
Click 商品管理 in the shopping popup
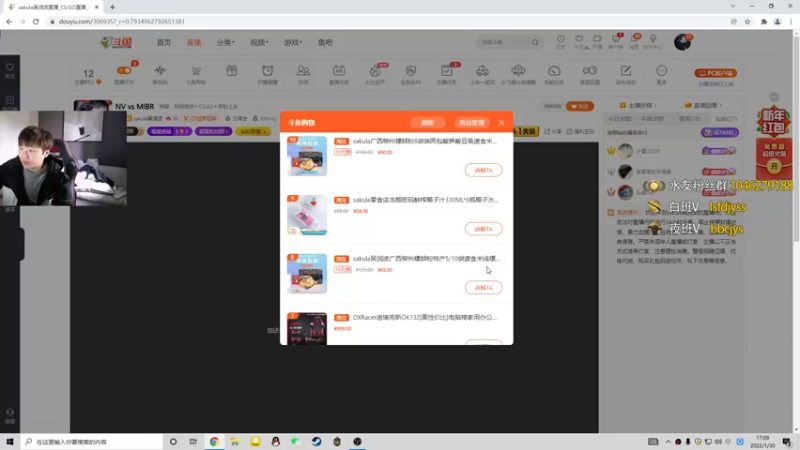(x=471, y=122)
